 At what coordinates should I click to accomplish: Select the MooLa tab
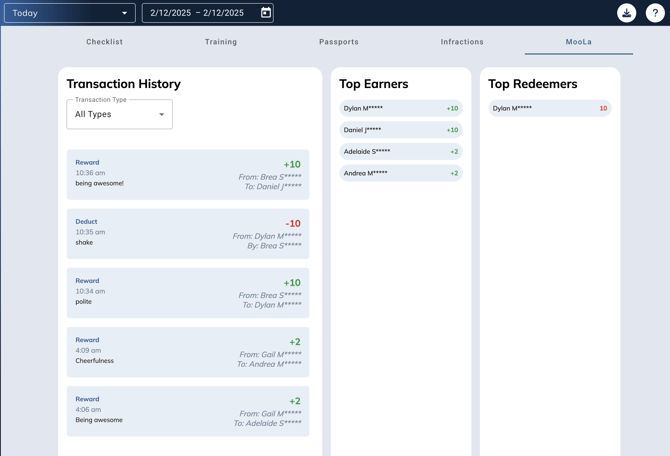(x=578, y=42)
